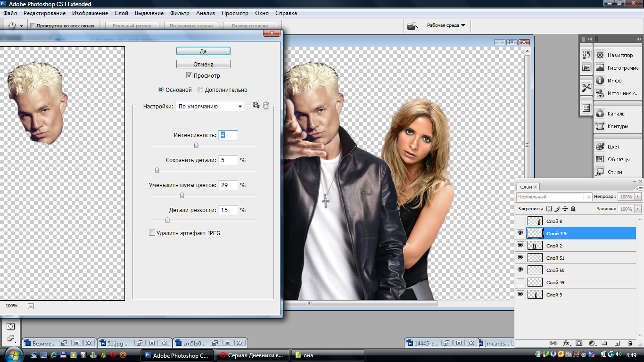Switch to the Слои panel tab
This screenshot has width=644, height=362.
(x=528, y=187)
